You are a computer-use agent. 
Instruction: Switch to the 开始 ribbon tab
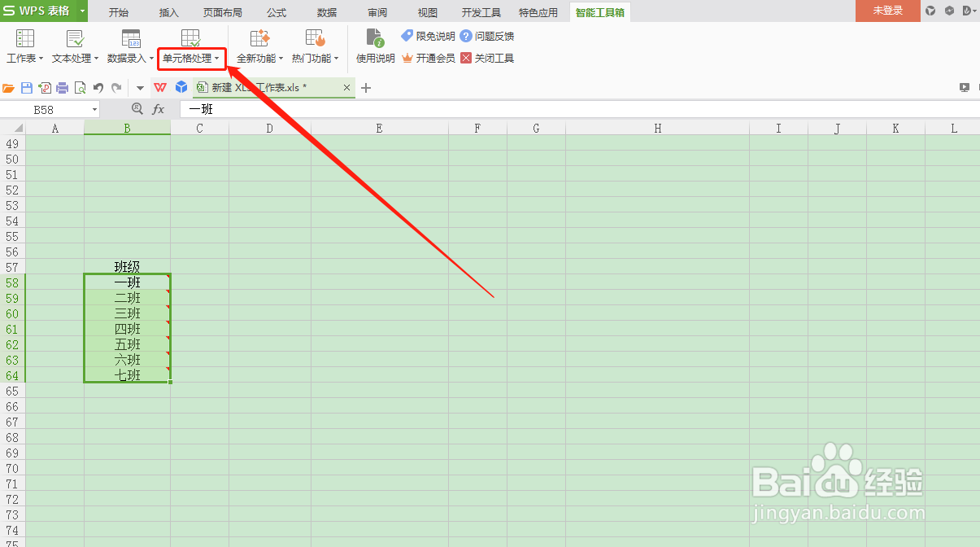[119, 12]
